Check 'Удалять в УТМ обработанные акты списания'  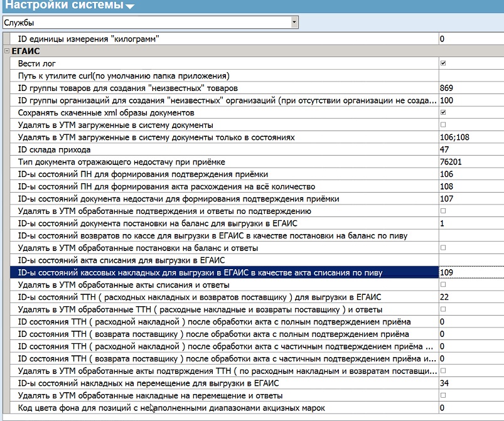click(x=443, y=285)
